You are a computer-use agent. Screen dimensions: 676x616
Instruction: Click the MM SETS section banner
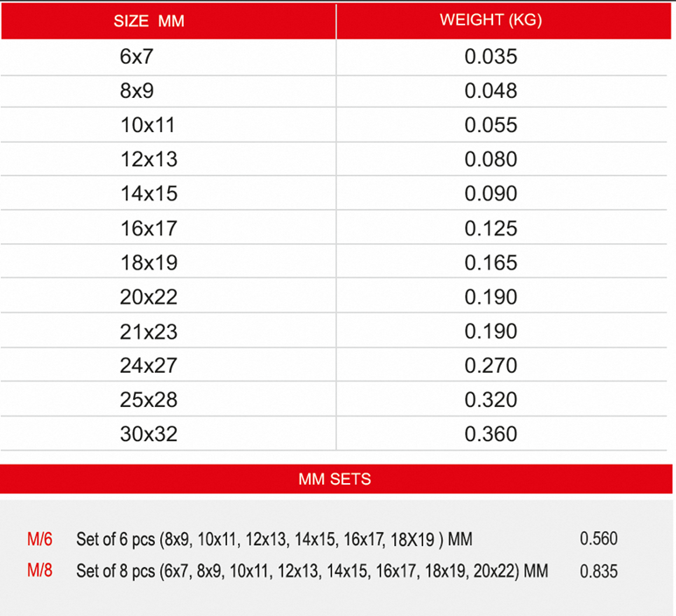(x=336, y=479)
